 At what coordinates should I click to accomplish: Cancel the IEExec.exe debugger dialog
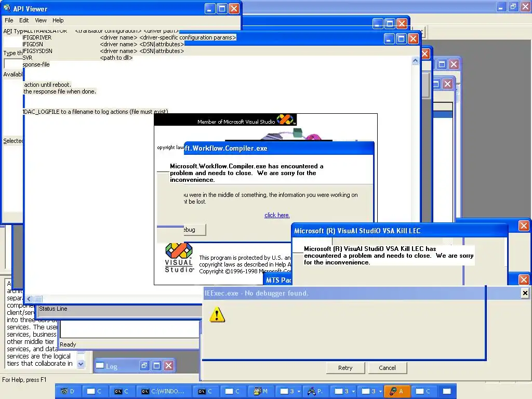(387, 368)
